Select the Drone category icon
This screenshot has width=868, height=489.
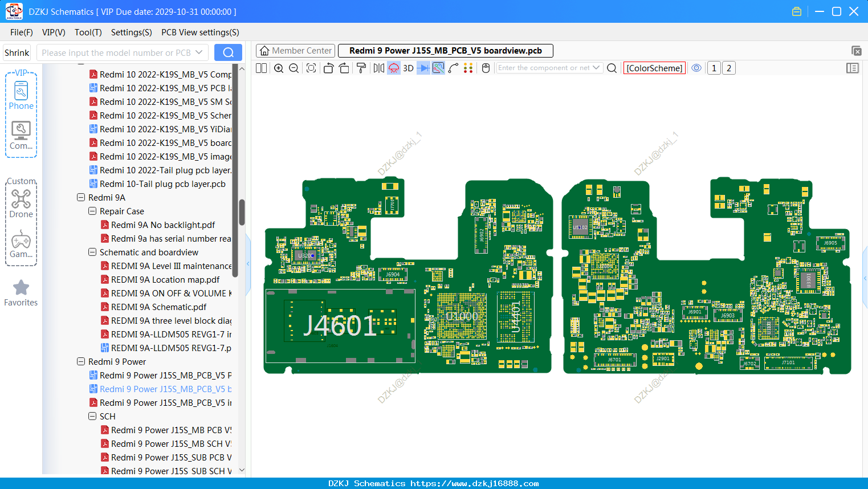[21, 203]
